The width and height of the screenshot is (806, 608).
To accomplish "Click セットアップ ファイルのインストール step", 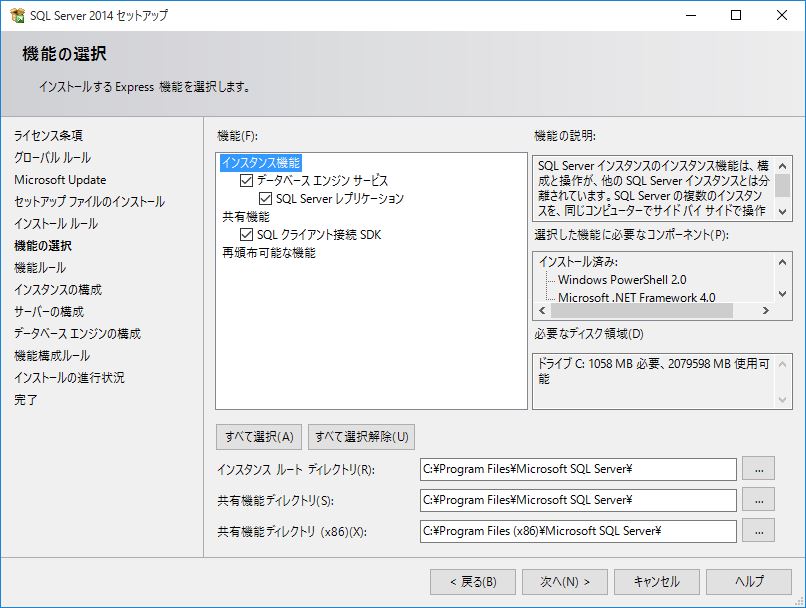I will (x=89, y=201).
